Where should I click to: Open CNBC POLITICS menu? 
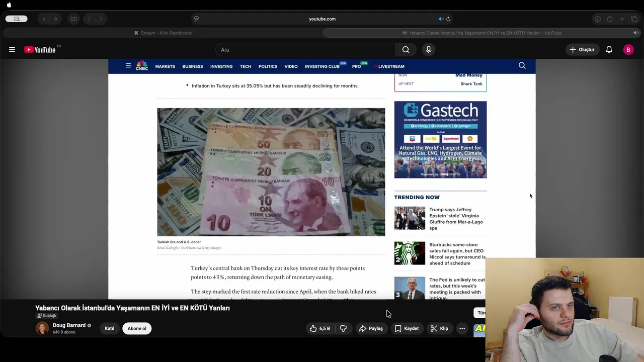(x=268, y=66)
